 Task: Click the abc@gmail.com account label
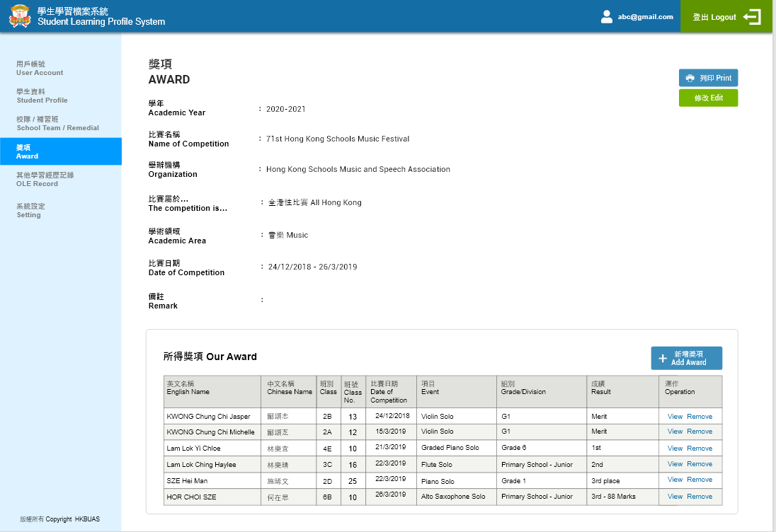(645, 17)
